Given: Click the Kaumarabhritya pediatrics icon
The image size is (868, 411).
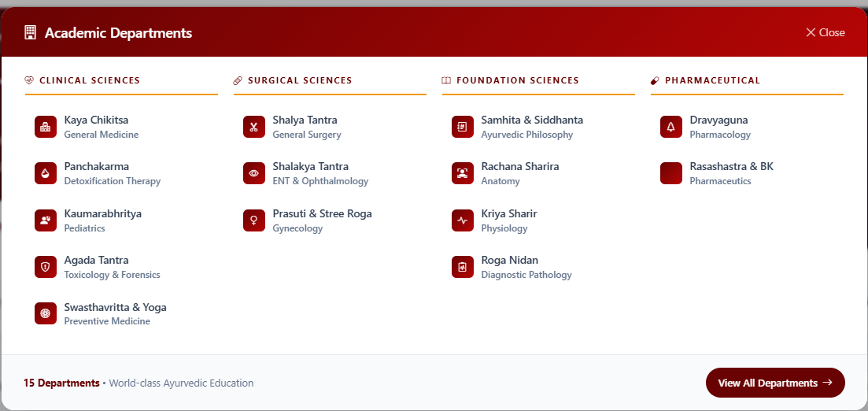Looking at the screenshot, I should click(x=45, y=220).
